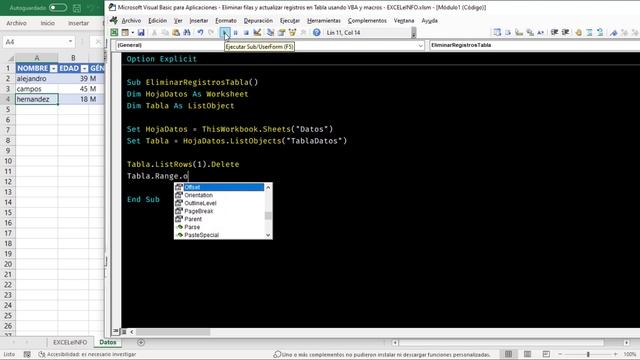Viewport: 640px width, 360px height.
Task: Open the Complementos menu
Action: click(367, 20)
